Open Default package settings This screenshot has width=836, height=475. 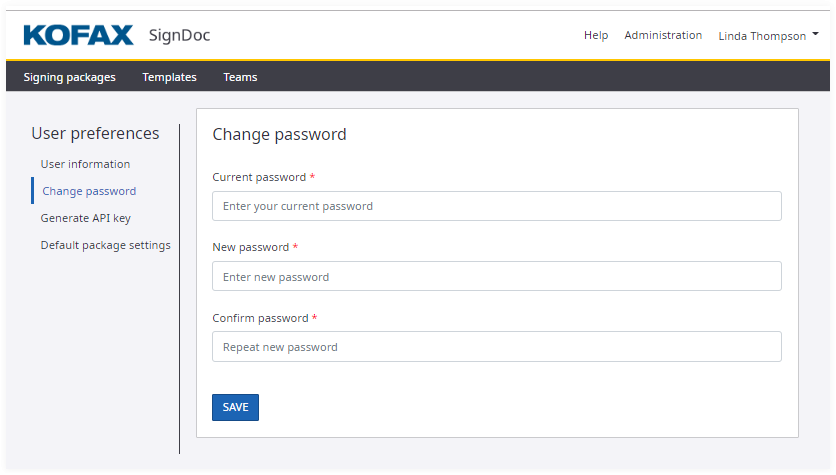click(x=105, y=245)
